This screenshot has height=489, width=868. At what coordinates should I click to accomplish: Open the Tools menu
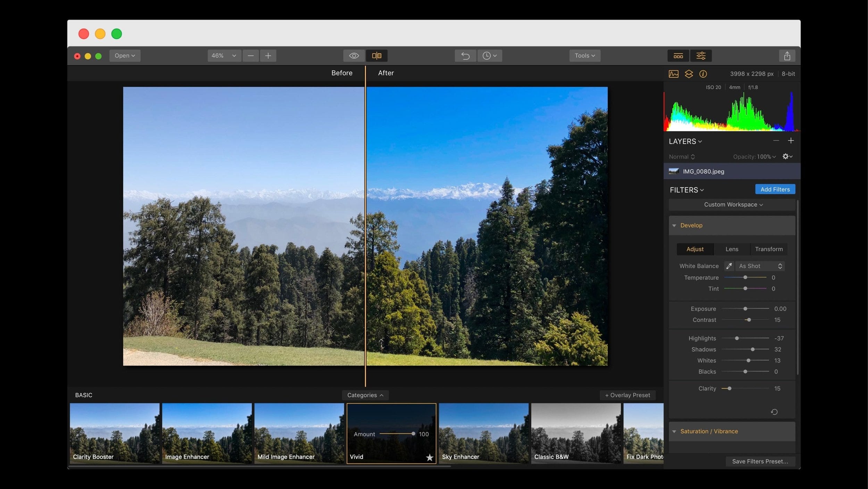[x=584, y=56]
